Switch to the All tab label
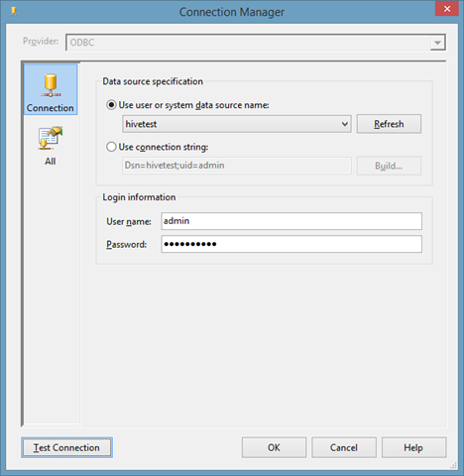 point(51,162)
